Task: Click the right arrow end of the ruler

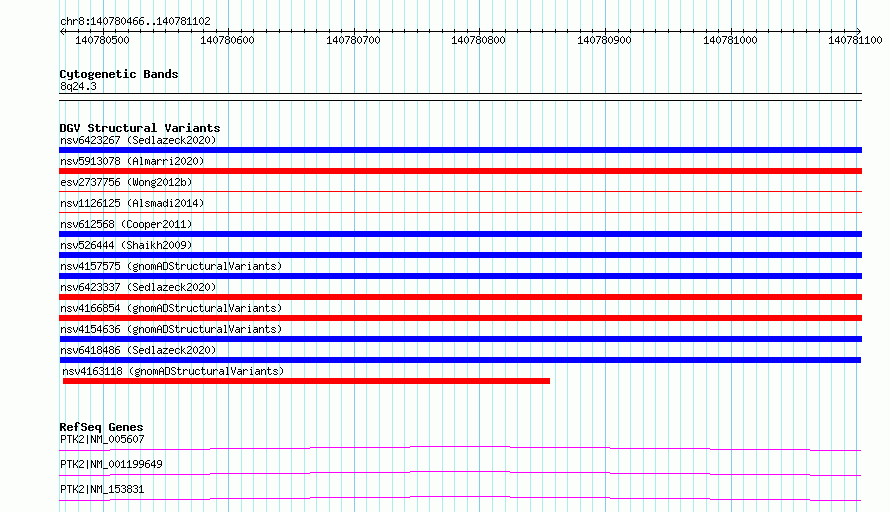Action: coord(859,31)
